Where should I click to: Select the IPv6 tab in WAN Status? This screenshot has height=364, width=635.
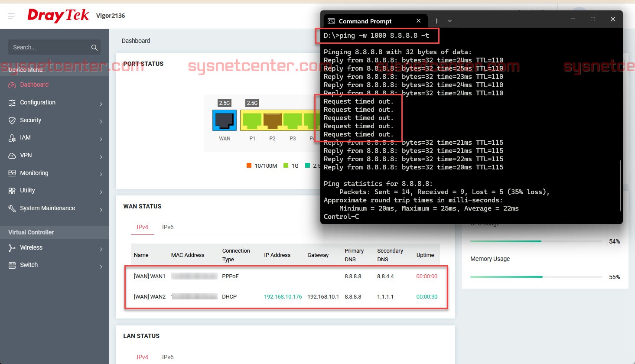point(168,227)
